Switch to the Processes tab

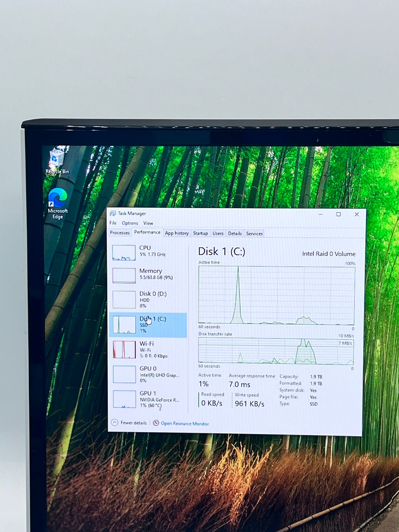point(120,233)
